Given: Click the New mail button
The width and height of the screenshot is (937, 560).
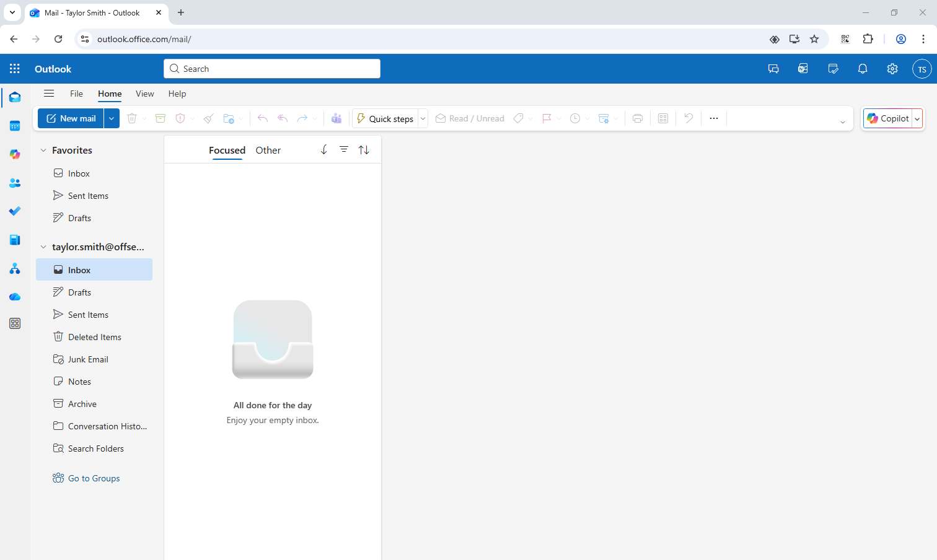Looking at the screenshot, I should pyautogui.click(x=71, y=118).
